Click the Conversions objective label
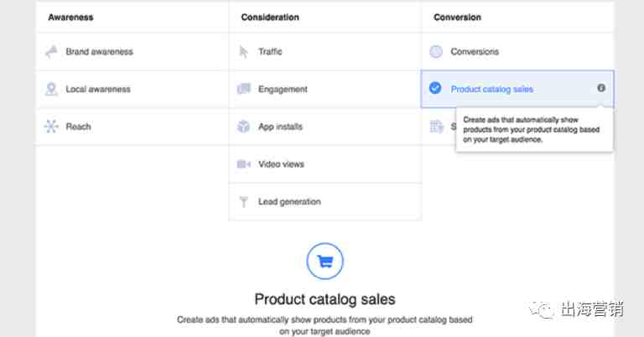644x337 pixels. 474,52
